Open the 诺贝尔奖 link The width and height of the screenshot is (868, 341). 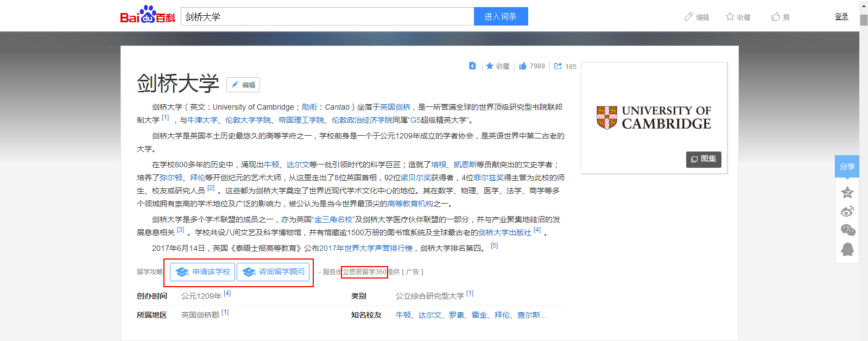coord(416,178)
